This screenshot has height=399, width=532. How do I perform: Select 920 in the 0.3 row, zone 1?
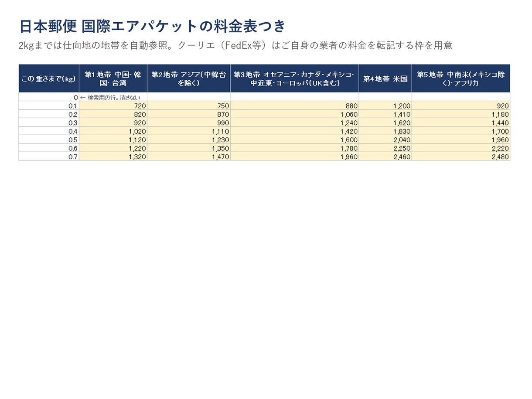coord(113,123)
